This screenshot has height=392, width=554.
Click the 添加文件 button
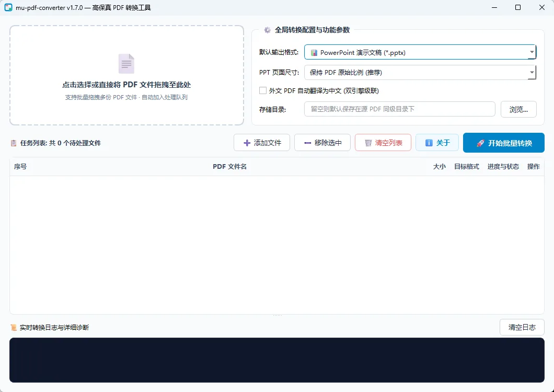pyautogui.click(x=262, y=143)
